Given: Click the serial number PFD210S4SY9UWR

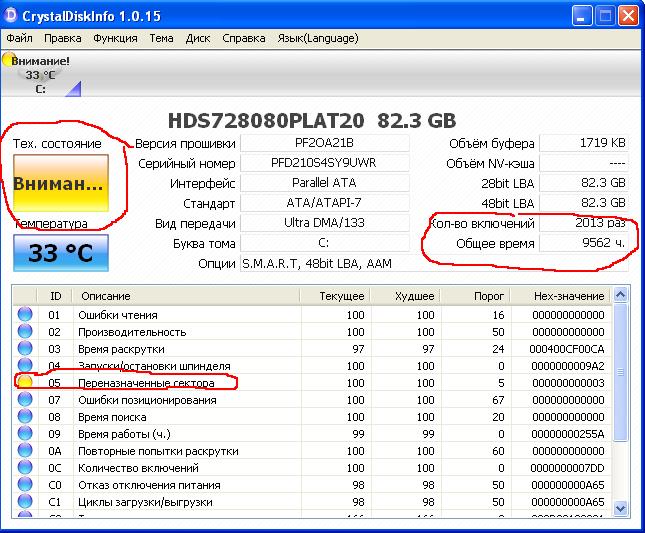Looking at the screenshot, I should 325,163.
